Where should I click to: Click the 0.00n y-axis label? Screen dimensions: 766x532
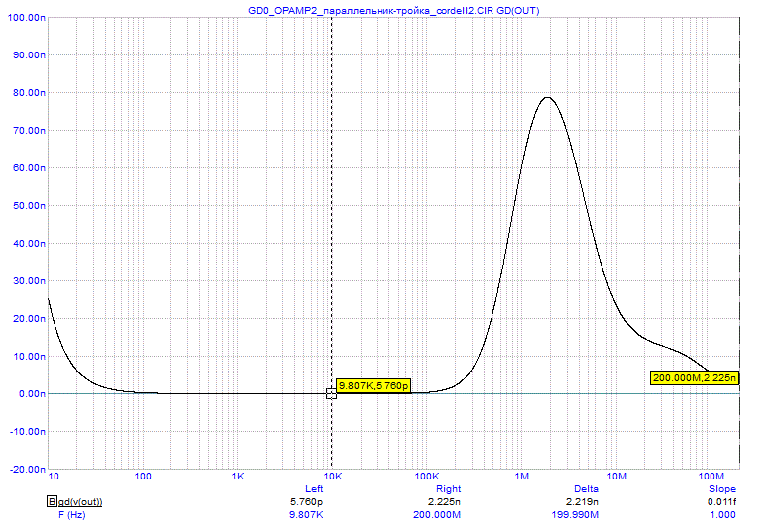[32, 393]
